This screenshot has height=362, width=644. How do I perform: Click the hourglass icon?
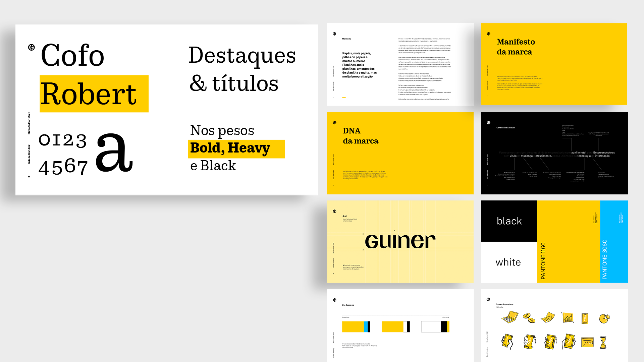click(603, 343)
